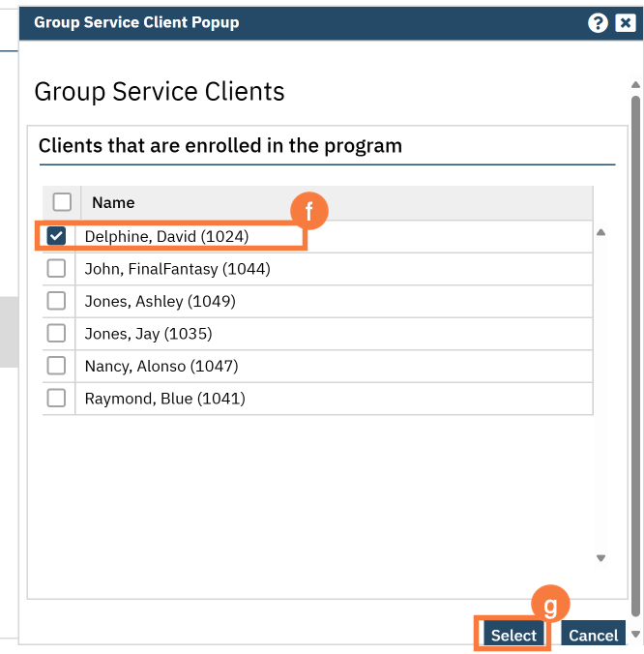Click the Raymond, Blue (1041) row name
Screen dimensions: 644x654
(164, 399)
